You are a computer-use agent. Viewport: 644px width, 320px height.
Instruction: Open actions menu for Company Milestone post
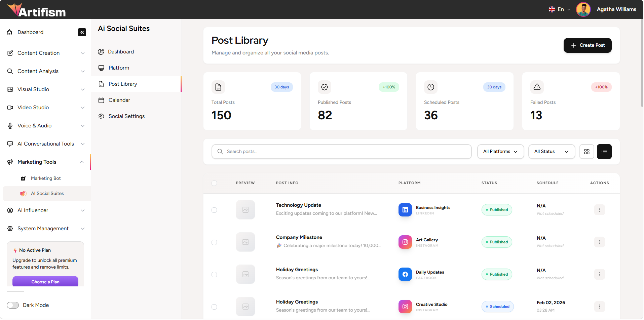[x=599, y=242]
